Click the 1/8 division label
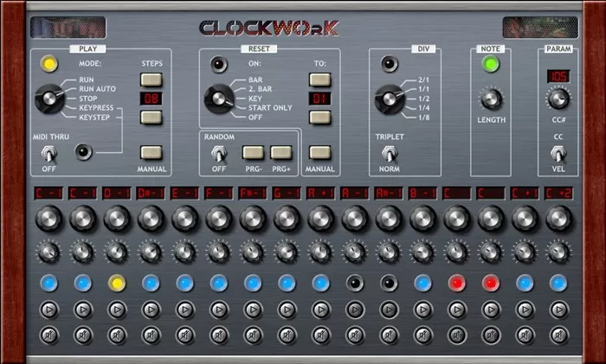The width and height of the screenshot is (606, 364). point(423,118)
